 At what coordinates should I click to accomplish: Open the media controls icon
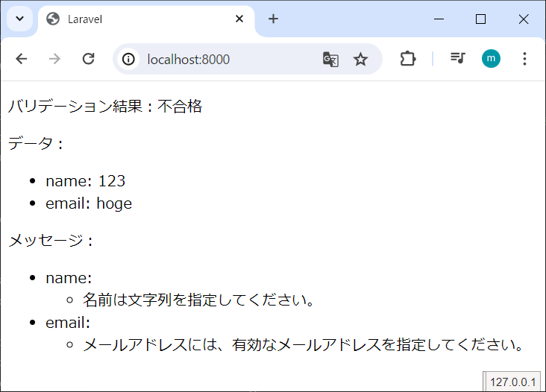(457, 59)
